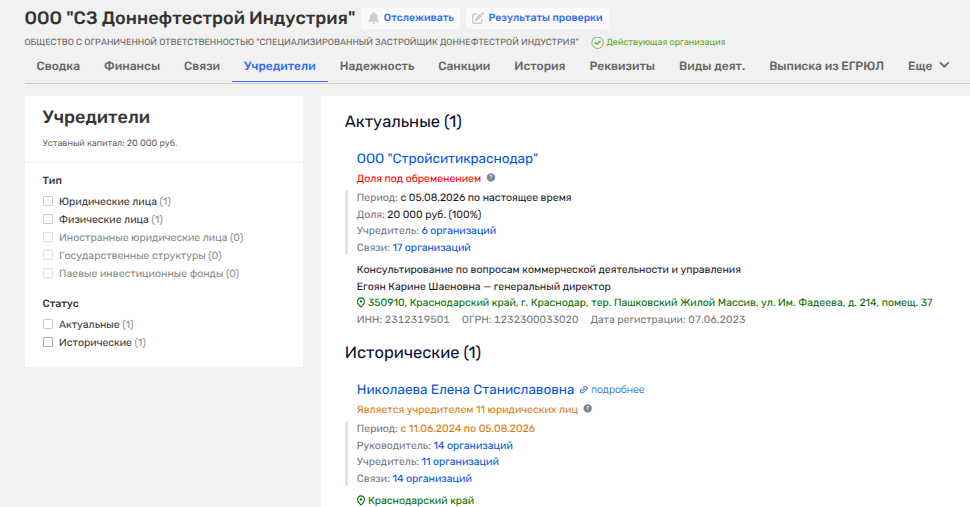Click the chain link icon next to подробнее
The image size is (970, 507).
pyautogui.click(x=583, y=390)
